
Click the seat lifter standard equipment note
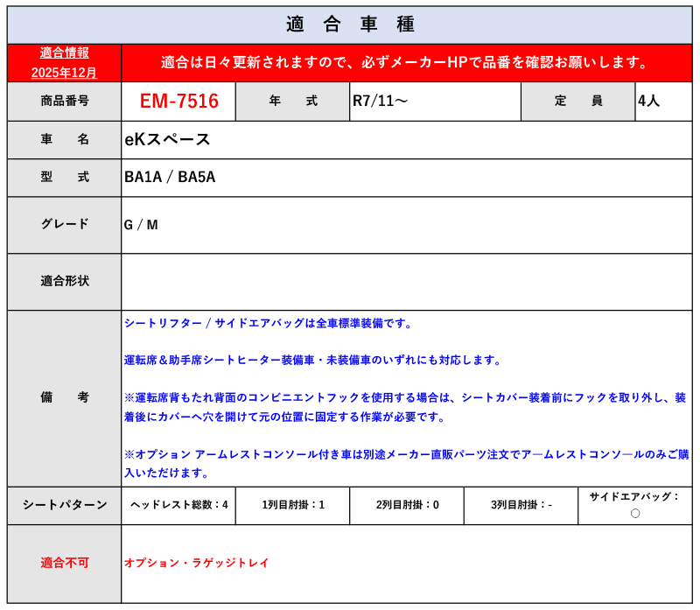coord(268,324)
